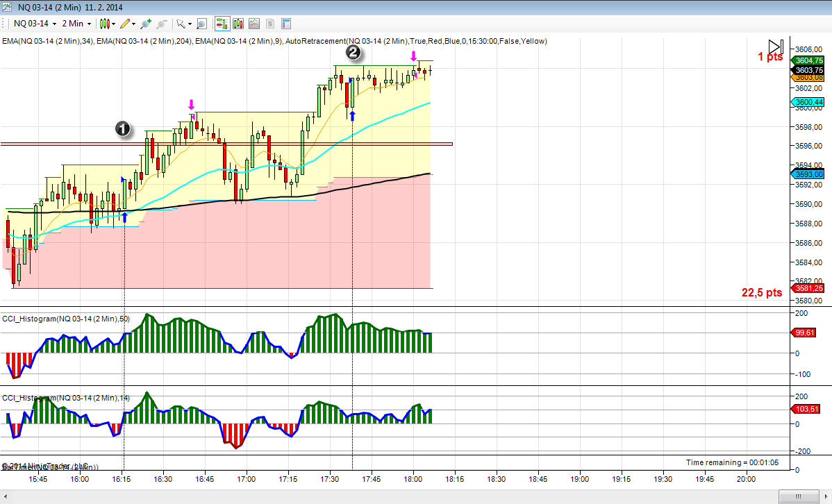This screenshot has width=832, height=504.
Task: Expand the cursor type dropdown arrow
Action: (x=190, y=24)
